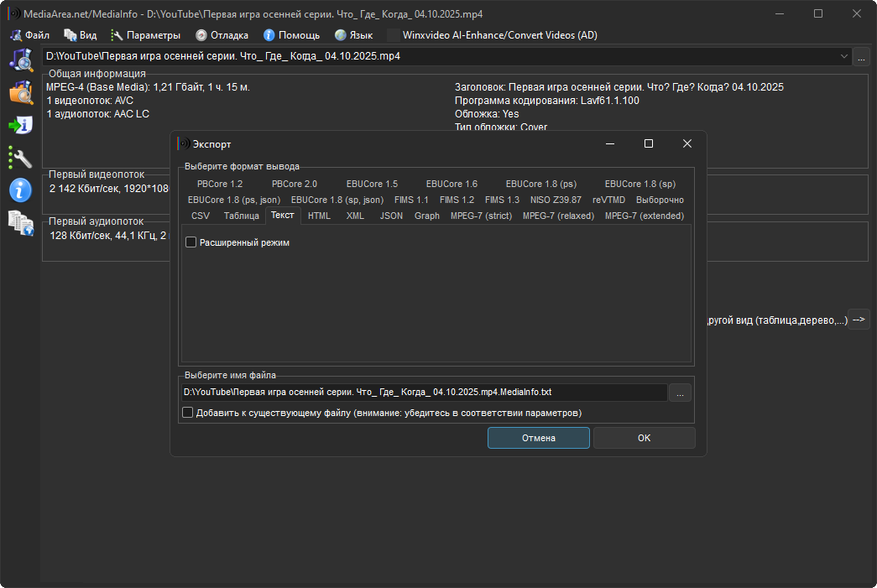Enable the Расширенный режим checkbox
Screen dimensions: 877x588
[191, 242]
